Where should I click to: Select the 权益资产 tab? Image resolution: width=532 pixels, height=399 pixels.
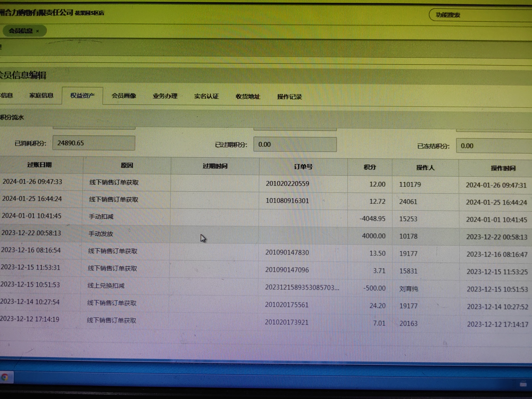click(x=82, y=96)
